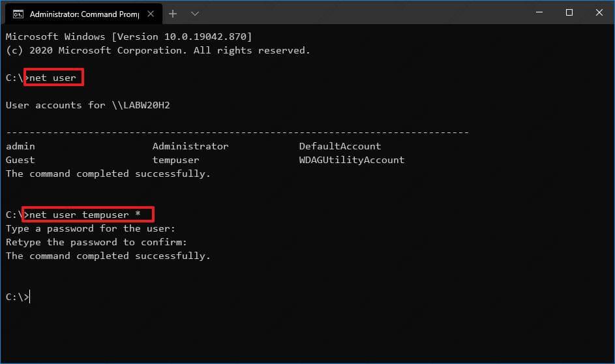
Task: Close the terminal window
Action: click(x=599, y=12)
